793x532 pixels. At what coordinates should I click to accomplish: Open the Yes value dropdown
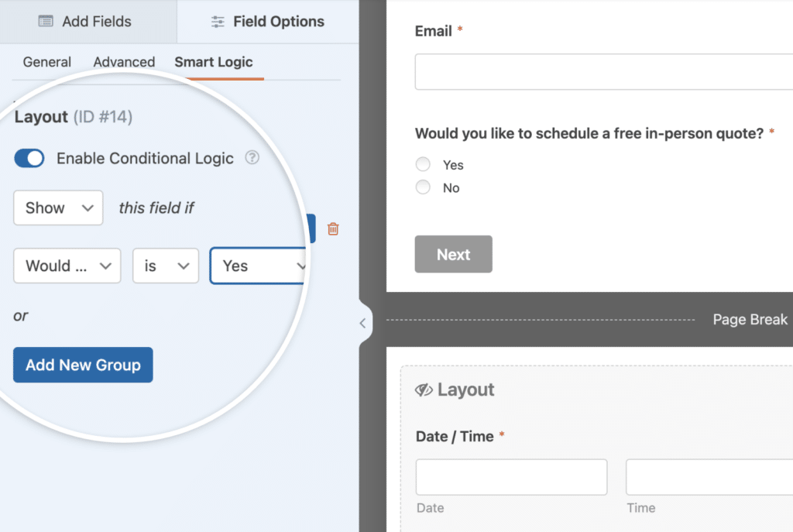pos(259,266)
